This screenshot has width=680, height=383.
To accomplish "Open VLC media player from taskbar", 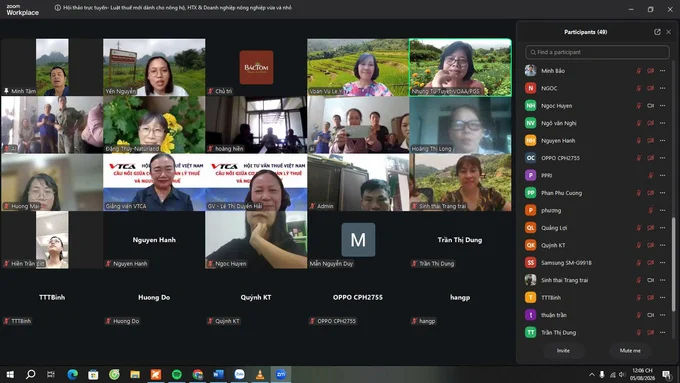I will (260, 374).
